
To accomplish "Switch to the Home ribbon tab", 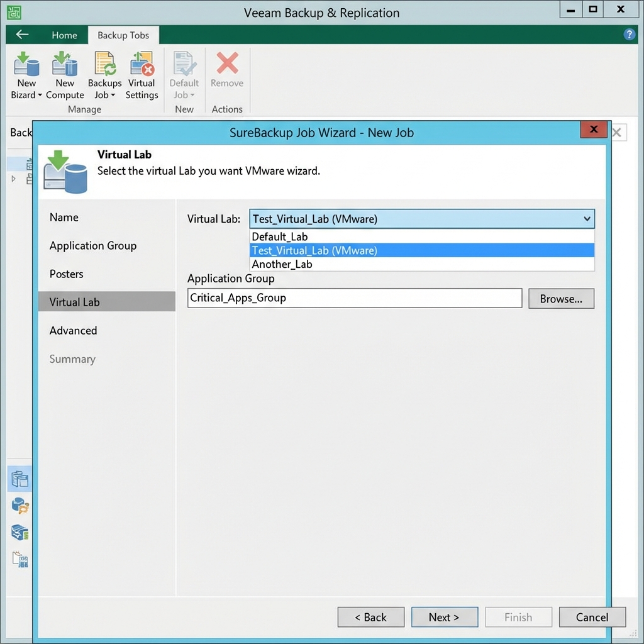I will (64, 35).
